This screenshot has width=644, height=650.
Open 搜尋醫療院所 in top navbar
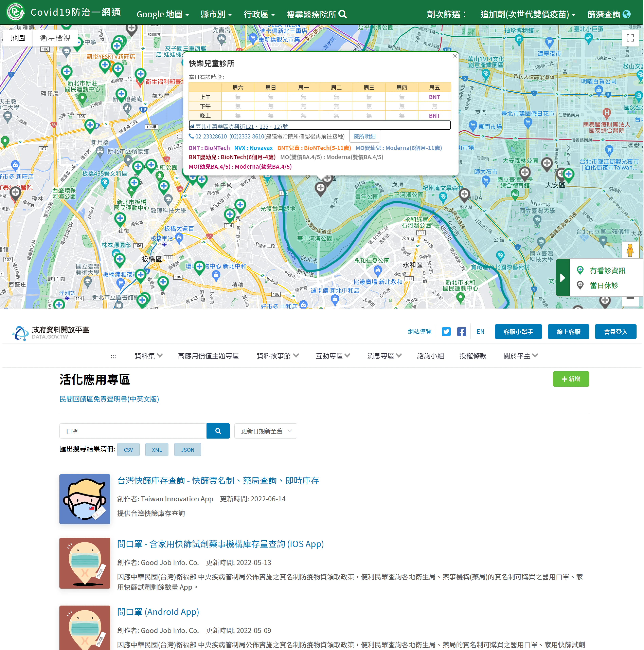(316, 14)
